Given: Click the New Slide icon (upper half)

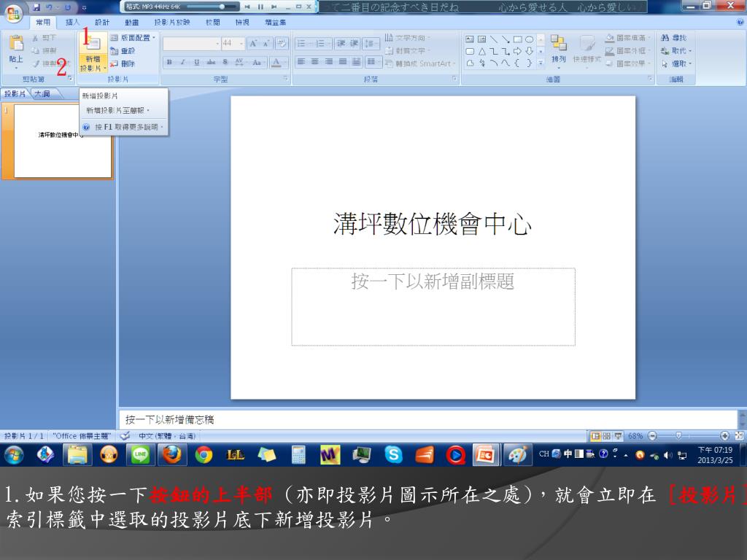Looking at the screenshot, I should (93, 43).
